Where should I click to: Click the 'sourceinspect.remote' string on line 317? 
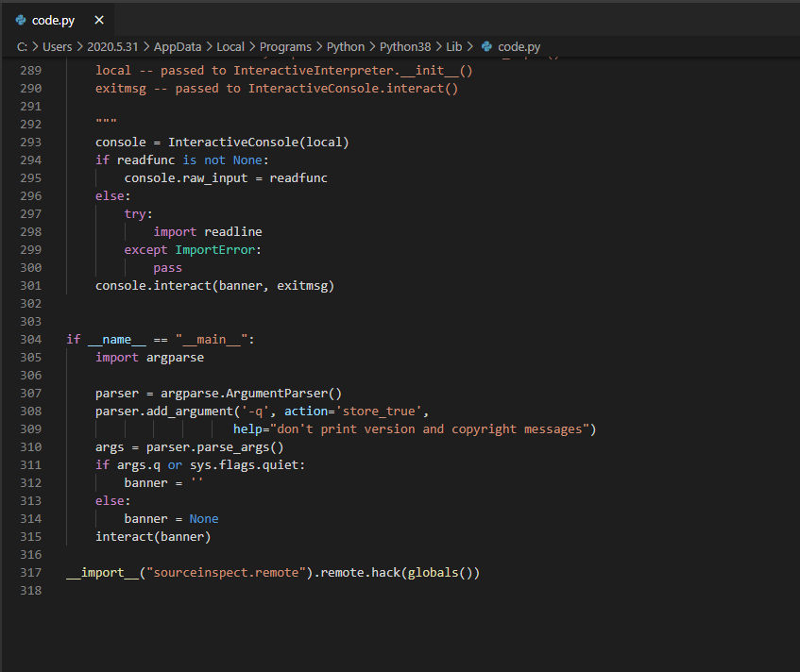[226, 573]
